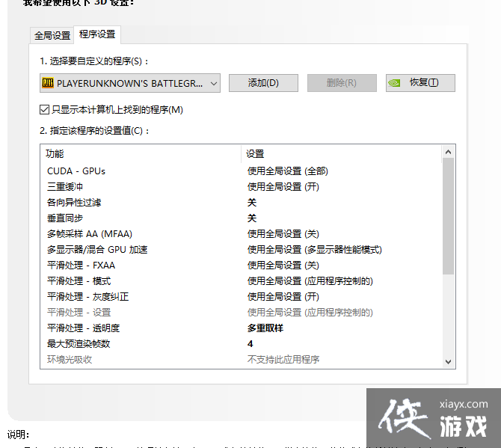Click the PUBG program icon in dropdown
The width and height of the screenshot is (501, 448).
tap(49, 83)
